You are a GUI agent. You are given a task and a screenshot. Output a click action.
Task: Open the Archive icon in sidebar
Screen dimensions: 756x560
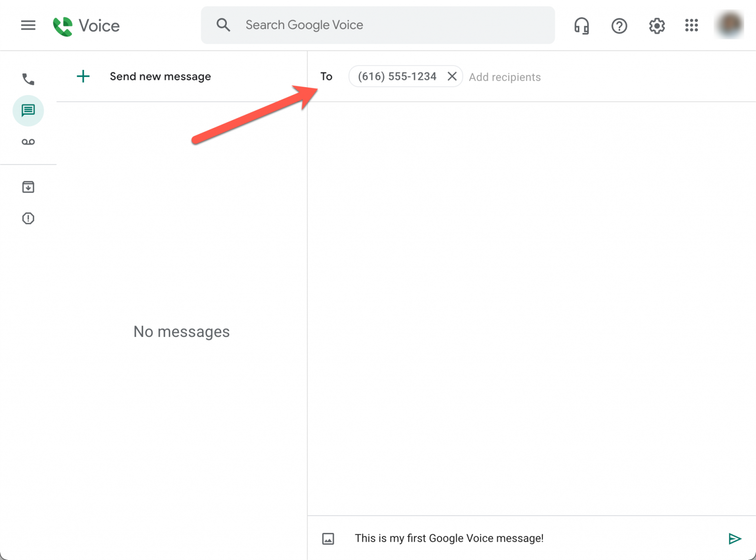(x=28, y=187)
